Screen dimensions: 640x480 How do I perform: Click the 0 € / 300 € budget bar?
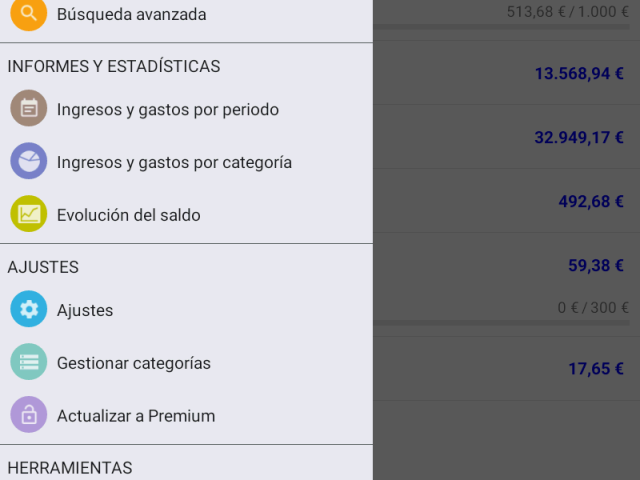[501, 323]
